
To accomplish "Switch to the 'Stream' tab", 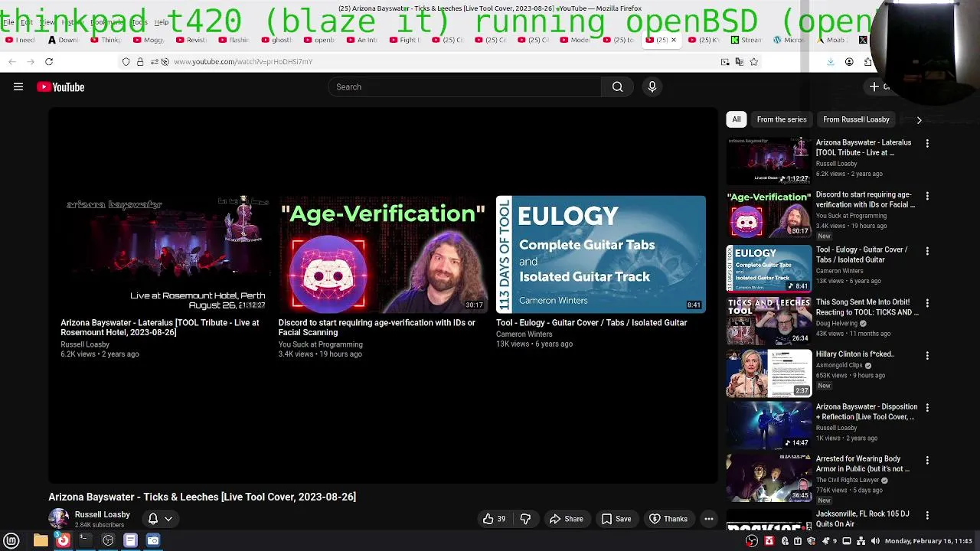I will pos(746,40).
